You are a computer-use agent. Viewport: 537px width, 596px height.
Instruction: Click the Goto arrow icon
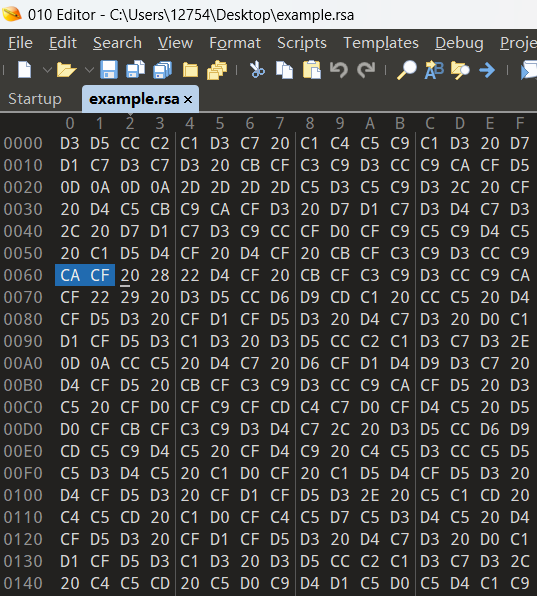pyautogui.click(x=487, y=70)
